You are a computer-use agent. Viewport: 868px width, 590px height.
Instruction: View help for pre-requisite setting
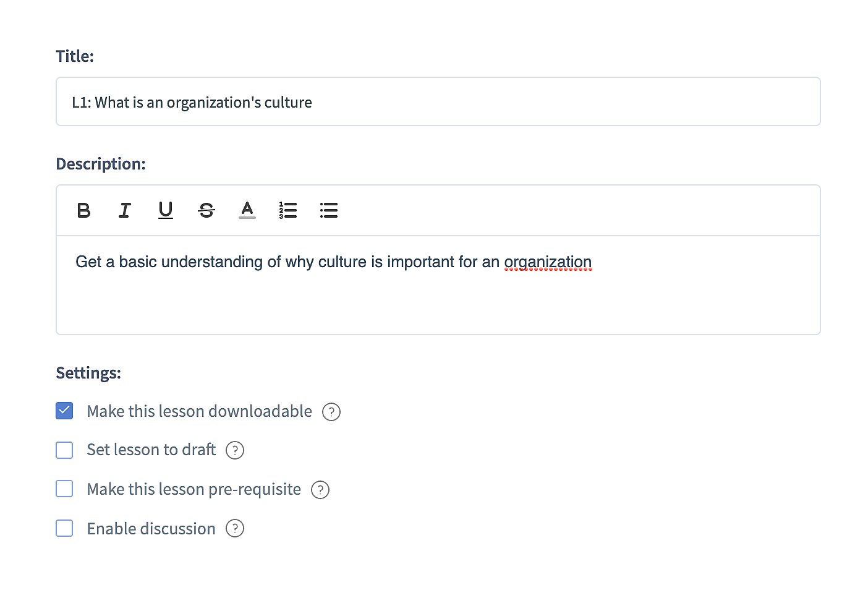click(x=320, y=490)
